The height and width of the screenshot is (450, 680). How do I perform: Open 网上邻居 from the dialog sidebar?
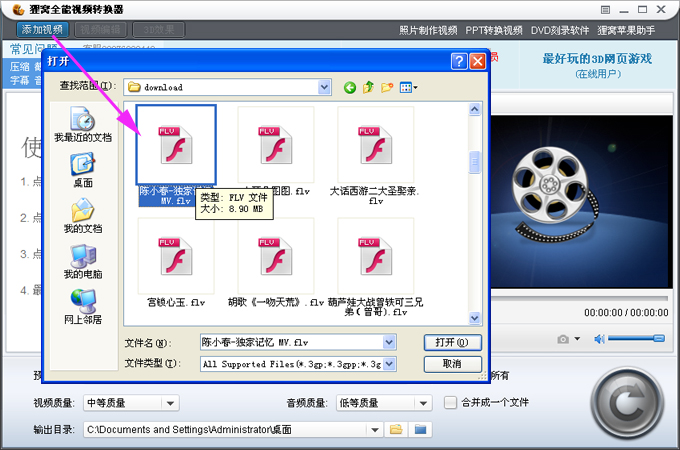[82, 306]
